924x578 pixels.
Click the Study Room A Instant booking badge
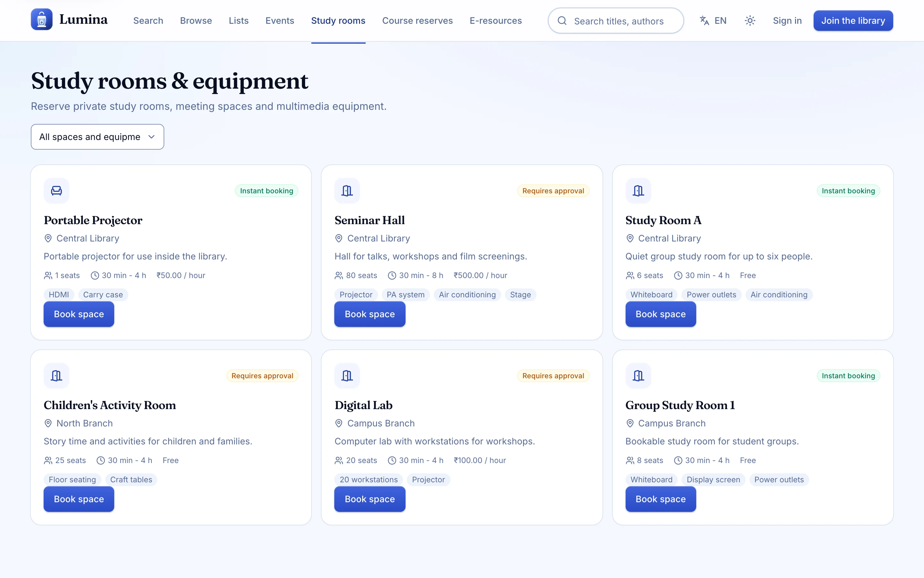[848, 191]
